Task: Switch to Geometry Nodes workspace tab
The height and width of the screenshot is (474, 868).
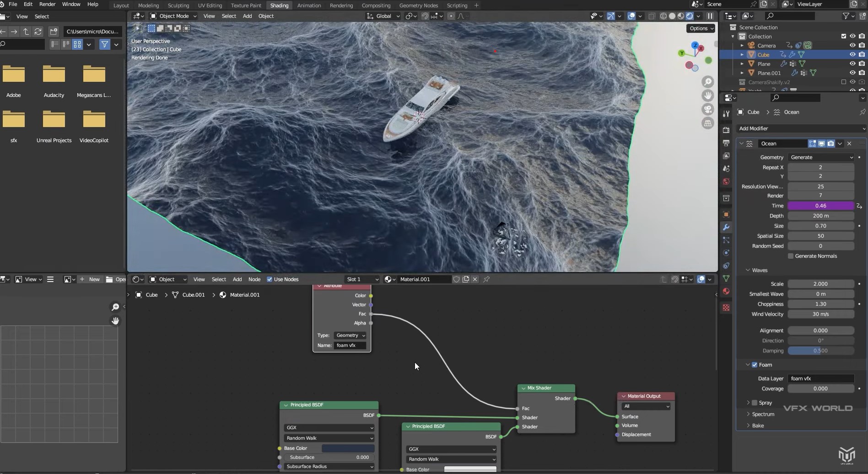Action: coord(418,5)
